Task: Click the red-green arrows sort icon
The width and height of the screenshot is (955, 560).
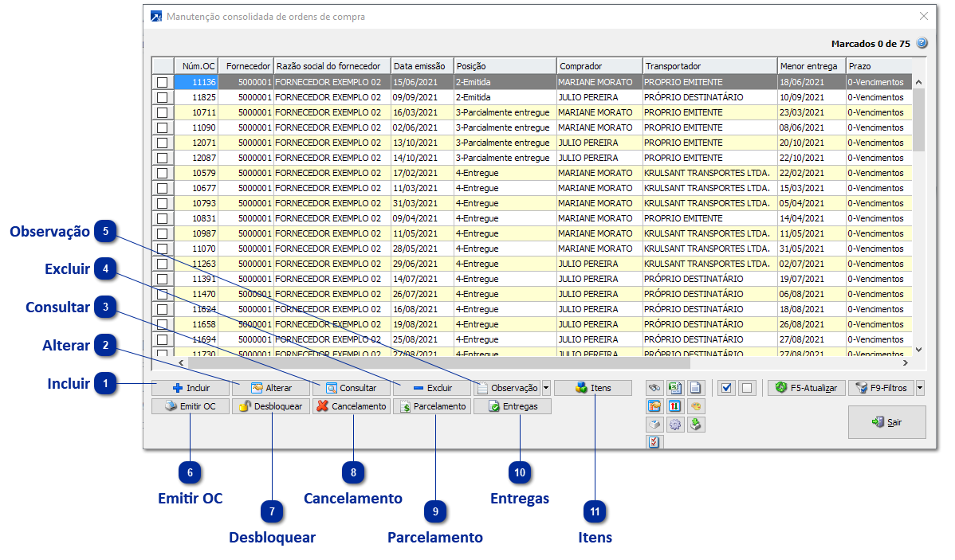Action: coord(675,406)
